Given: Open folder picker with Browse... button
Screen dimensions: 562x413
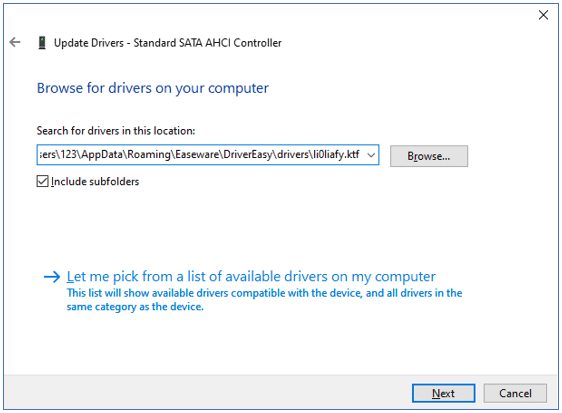Looking at the screenshot, I should click(x=429, y=156).
